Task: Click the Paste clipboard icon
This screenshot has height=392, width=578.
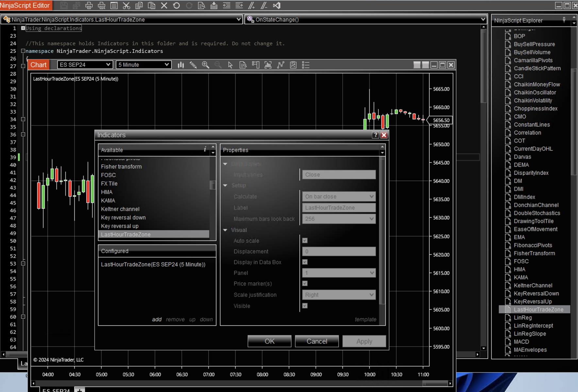Action: 151,6
